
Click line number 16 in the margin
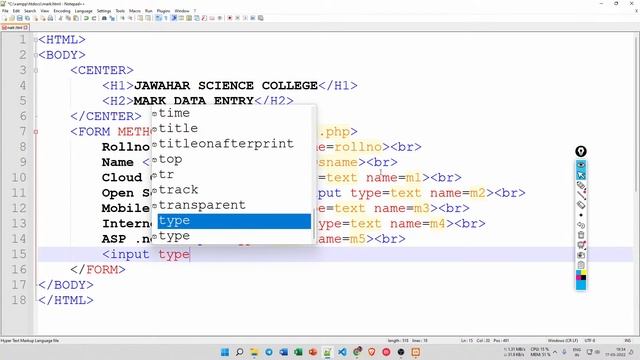pos(19,269)
